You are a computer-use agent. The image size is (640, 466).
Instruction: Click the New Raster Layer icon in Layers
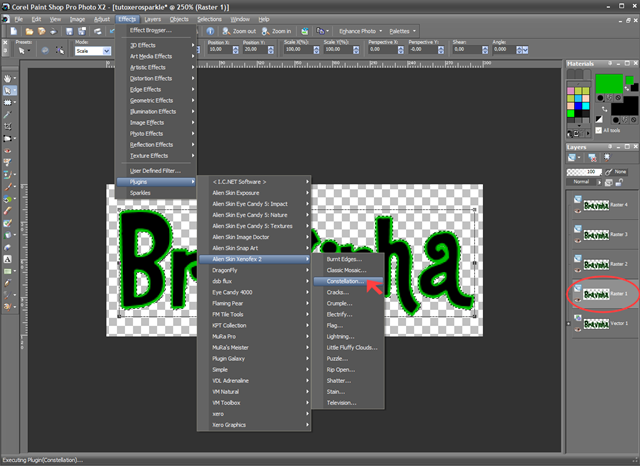pos(572,158)
